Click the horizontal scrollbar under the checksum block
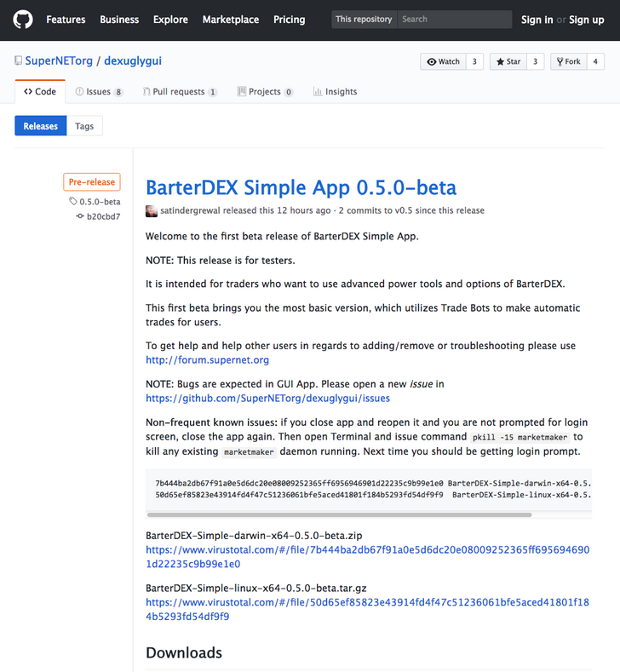The width and height of the screenshot is (620, 672). click(x=339, y=514)
